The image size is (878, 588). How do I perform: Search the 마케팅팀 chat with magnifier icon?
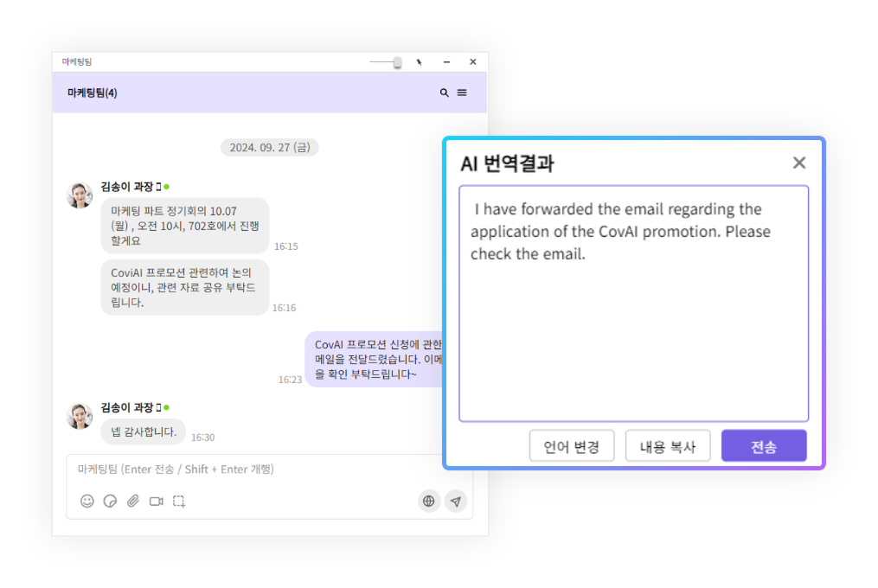point(445,93)
